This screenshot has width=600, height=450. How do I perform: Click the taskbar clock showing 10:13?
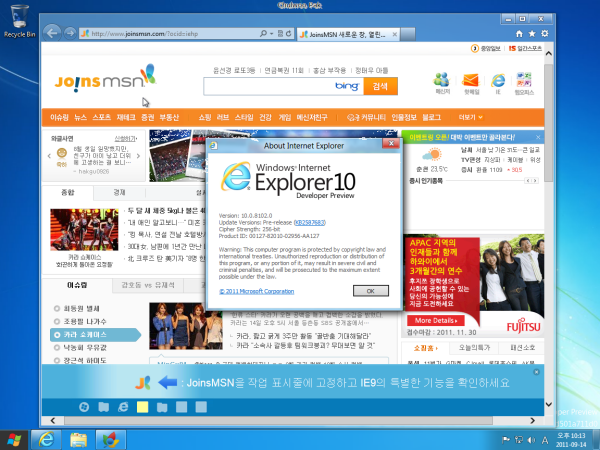coord(571,440)
